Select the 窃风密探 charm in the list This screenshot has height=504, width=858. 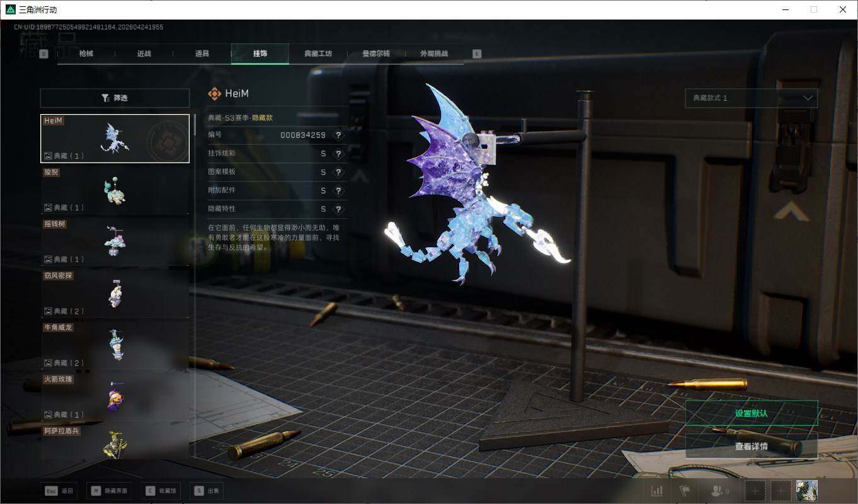click(x=115, y=294)
